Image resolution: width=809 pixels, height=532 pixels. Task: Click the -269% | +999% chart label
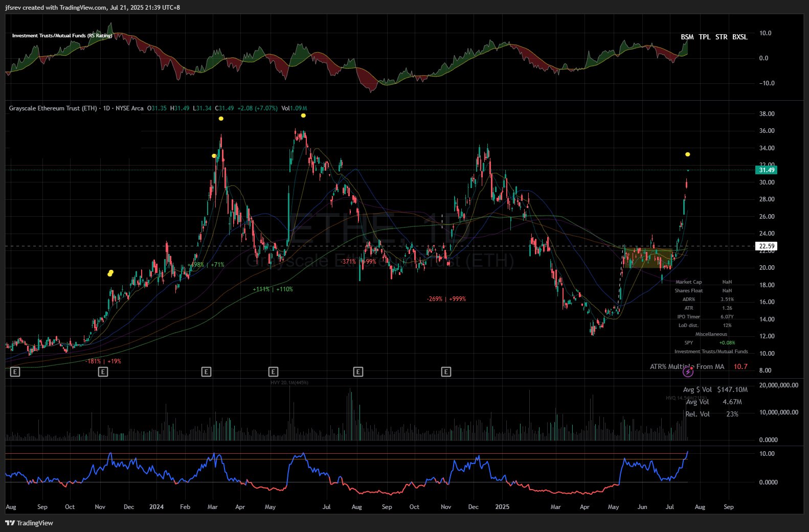pyautogui.click(x=446, y=299)
